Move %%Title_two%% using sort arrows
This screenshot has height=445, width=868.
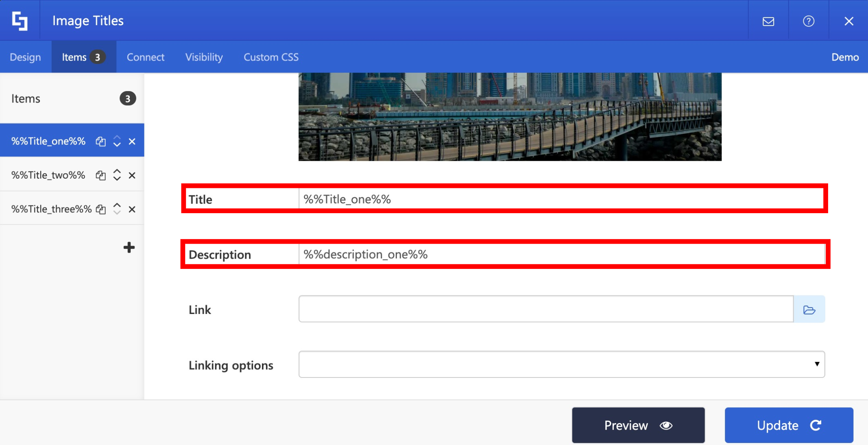click(117, 175)
